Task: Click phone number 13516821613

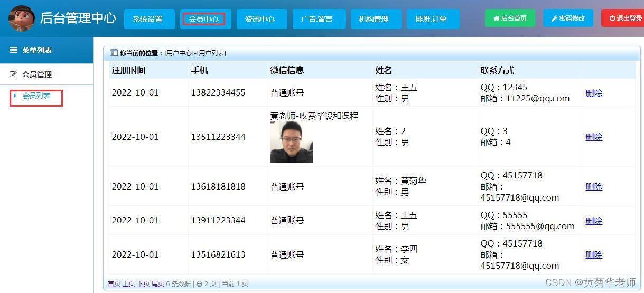Action: [x=218, y=254]
